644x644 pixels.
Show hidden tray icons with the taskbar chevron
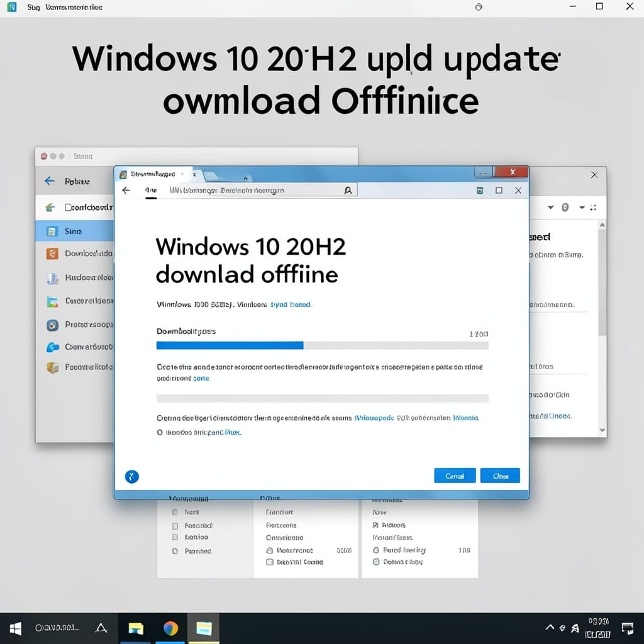(550, 627)
